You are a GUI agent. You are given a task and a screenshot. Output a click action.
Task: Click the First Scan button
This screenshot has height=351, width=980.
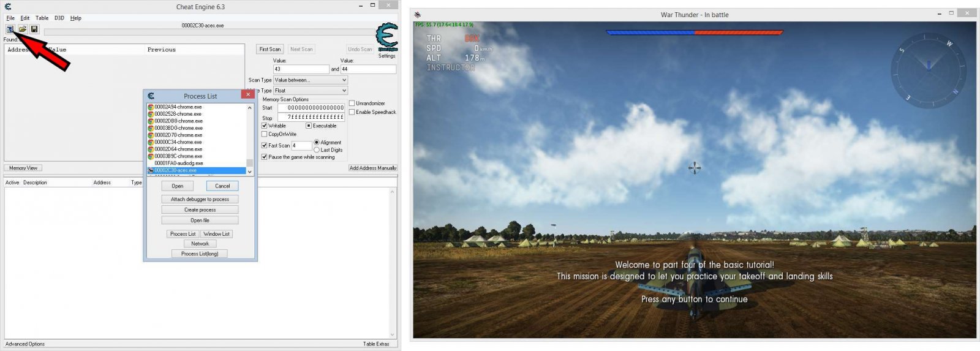pyautogui.click(x=270, y=49)
